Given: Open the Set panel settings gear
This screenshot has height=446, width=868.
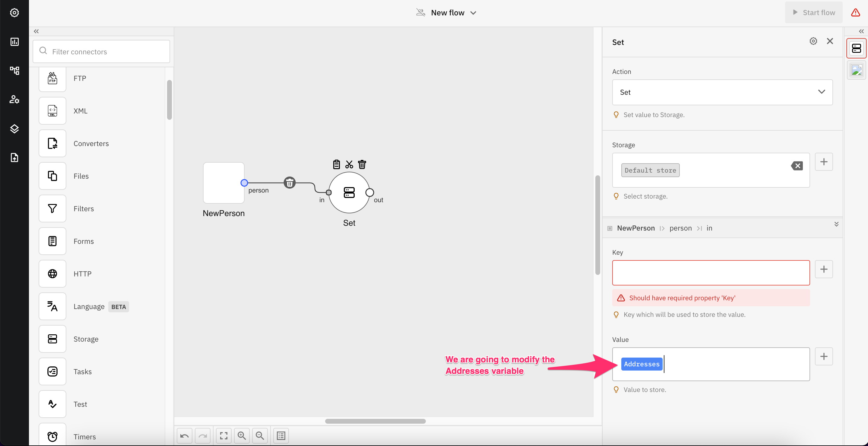Looking at the screenshot, I should click(x=813, y=41).
